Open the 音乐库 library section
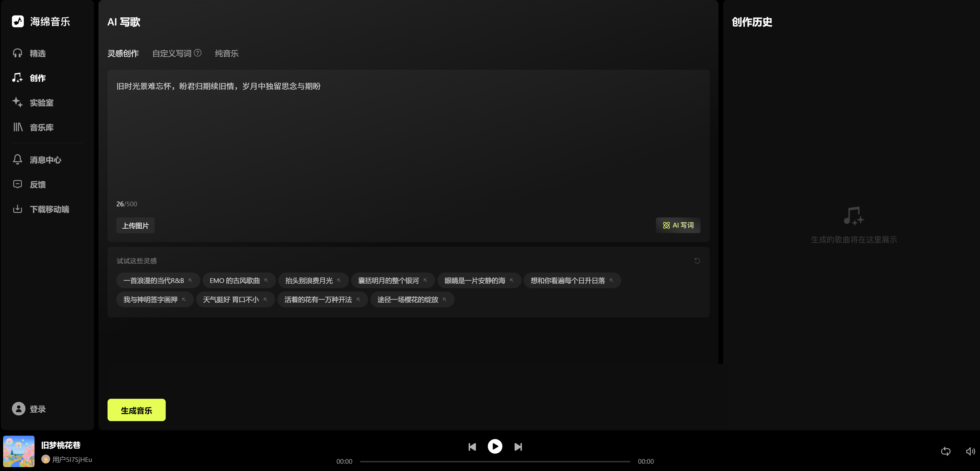Image resolution: width=980 pixels, height=471 pixels. pyautogui.click(x=33, y=128)
